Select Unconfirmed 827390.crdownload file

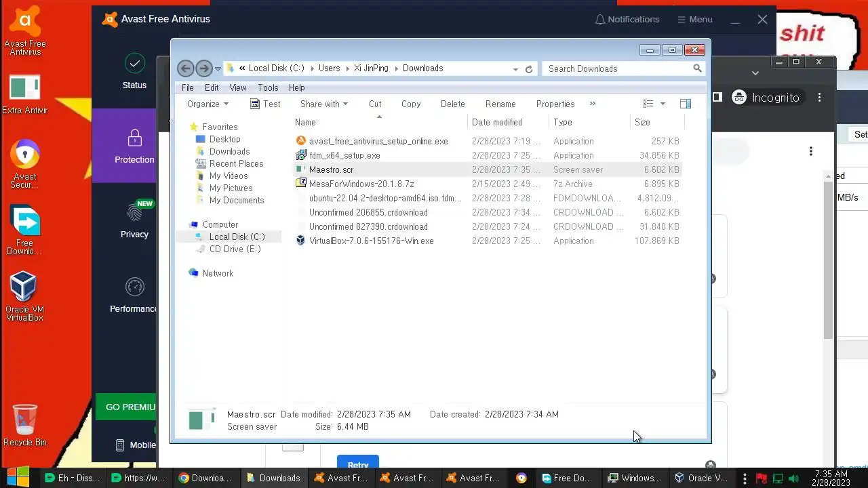pos(487,226)
